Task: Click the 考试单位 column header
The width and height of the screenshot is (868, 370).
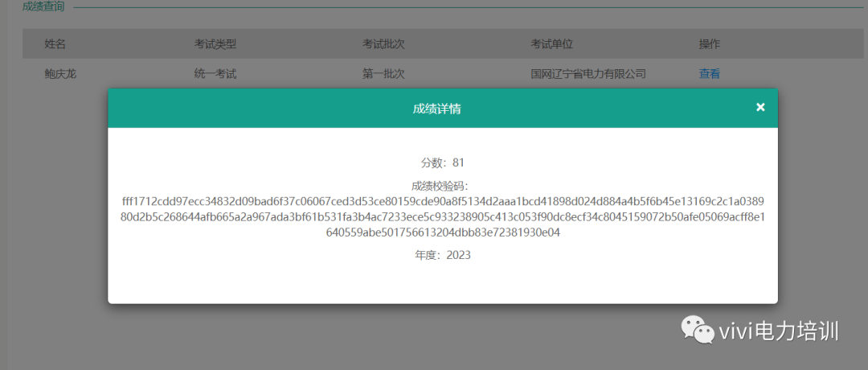Action: click(551, 43)
